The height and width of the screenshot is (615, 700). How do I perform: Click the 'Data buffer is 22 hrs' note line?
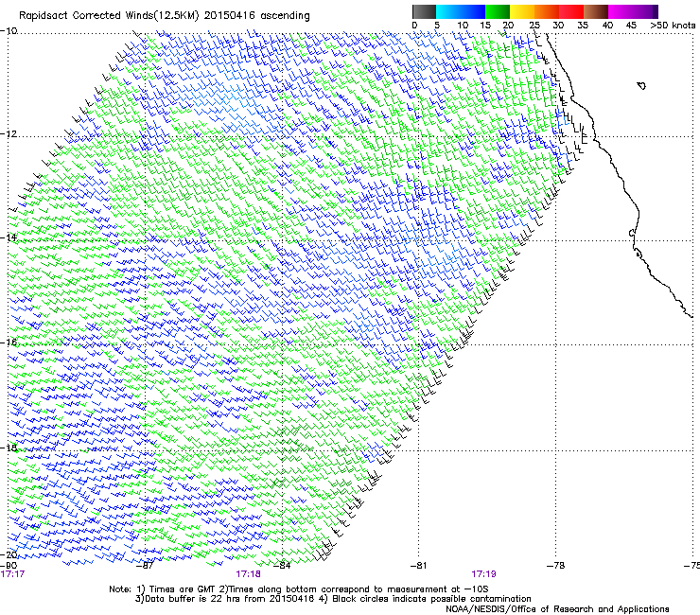pos(333,599)
